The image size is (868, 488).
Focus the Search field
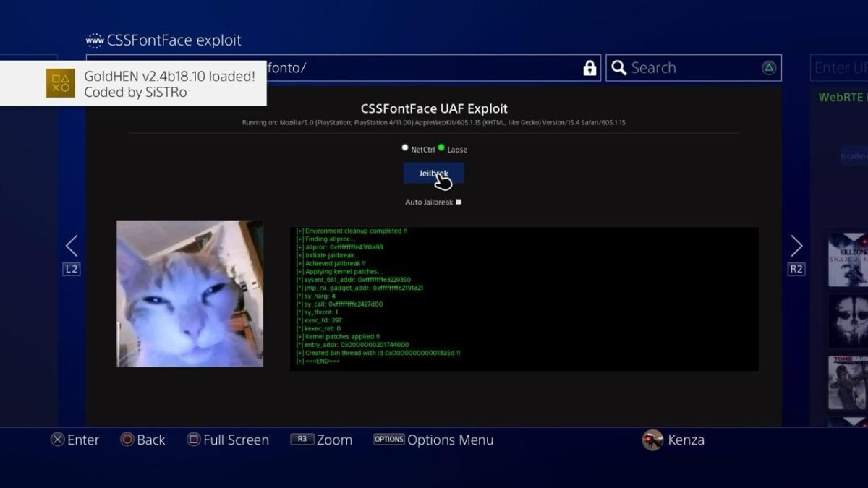(x=693, y=68)
